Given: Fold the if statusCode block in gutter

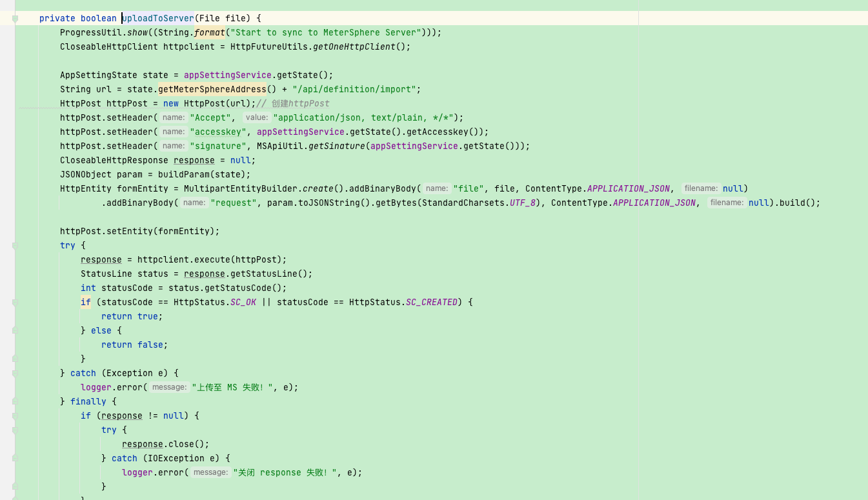Looking at the screenshot, I should tap(15, 302).
